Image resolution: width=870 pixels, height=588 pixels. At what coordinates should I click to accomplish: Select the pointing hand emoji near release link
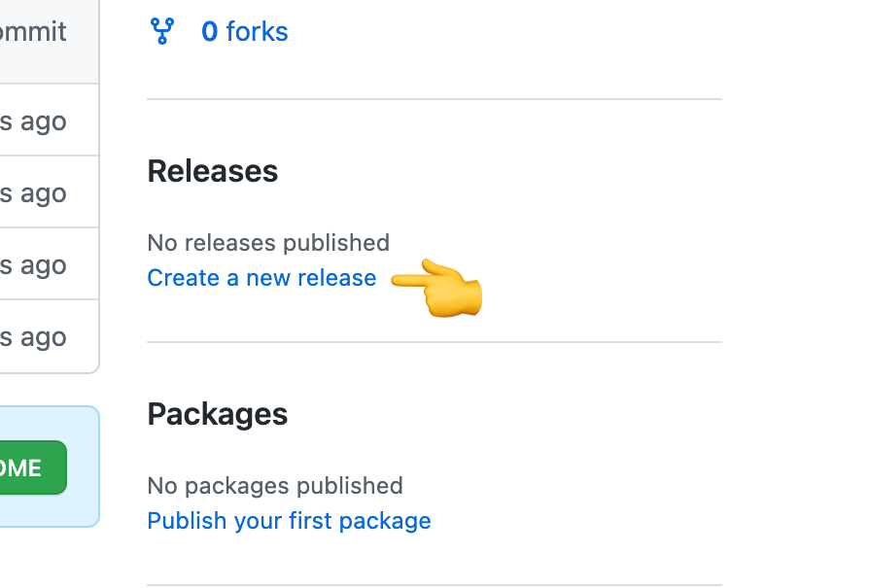click(x=437, y=288)
